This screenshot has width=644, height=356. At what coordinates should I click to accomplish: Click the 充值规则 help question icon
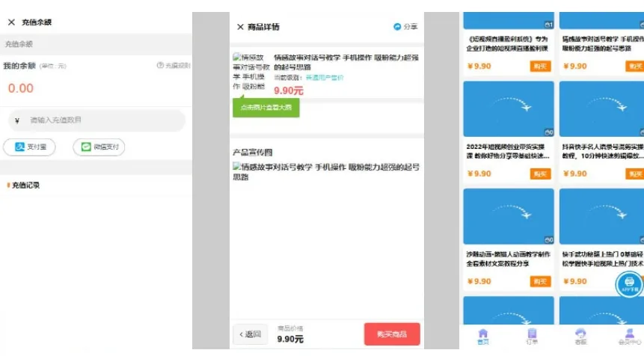(x=160, y=66)
